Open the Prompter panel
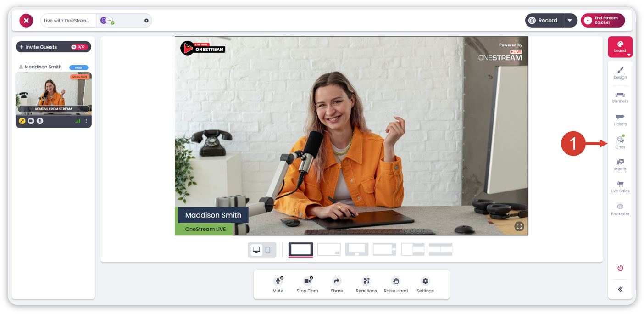 coord(620,209)
